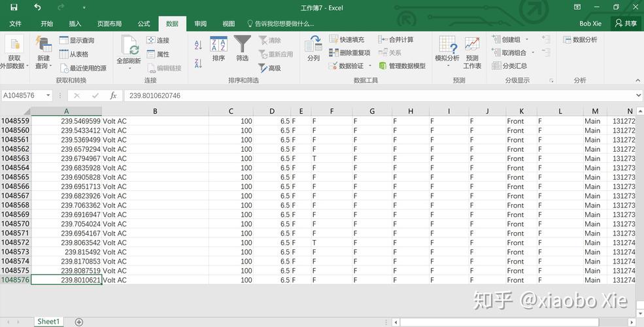The image size is (644, 327).
Task: Add a new sheet with plus button
Action: tap(79, 322)
